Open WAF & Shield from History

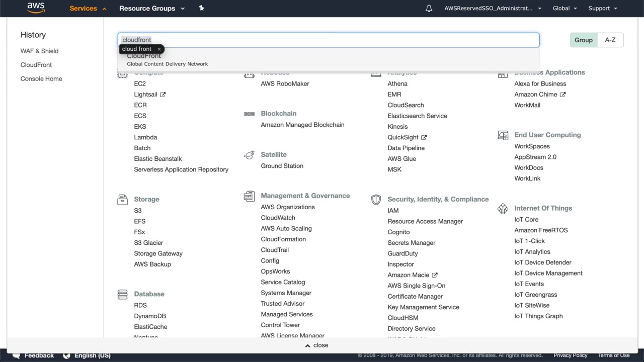(x=39, y=51)
